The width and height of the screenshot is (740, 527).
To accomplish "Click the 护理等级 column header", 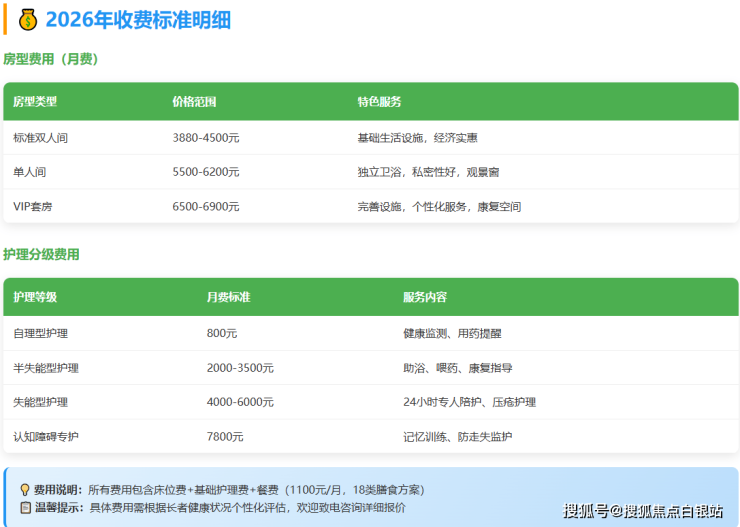I will (x=35, y=297).
